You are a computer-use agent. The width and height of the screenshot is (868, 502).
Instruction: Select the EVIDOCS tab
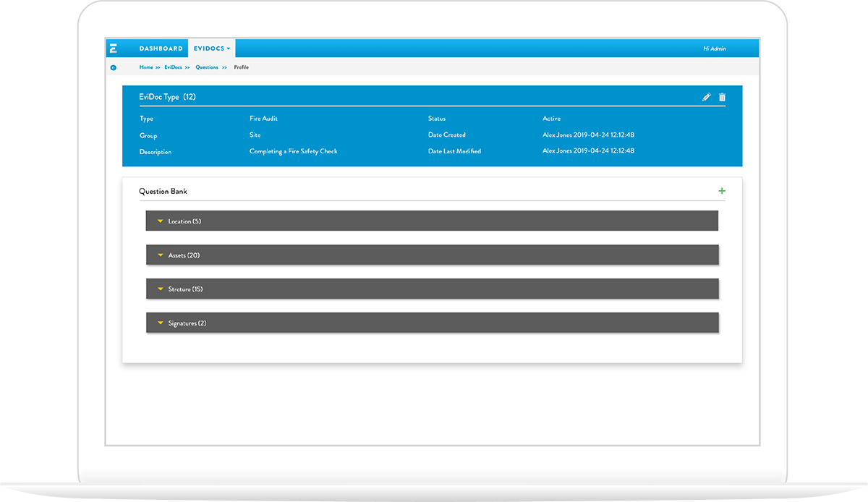210,48
